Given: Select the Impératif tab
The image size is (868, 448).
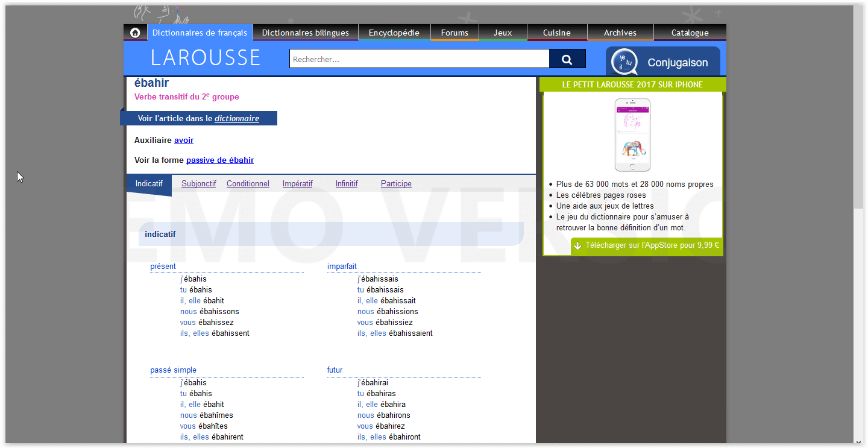Looking at the screenshot, I should coord(297,184).
